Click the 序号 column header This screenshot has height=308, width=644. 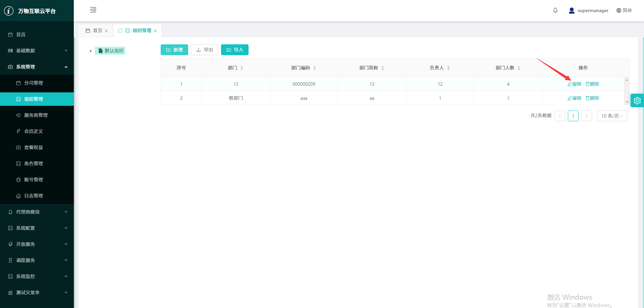pos(181,68)
